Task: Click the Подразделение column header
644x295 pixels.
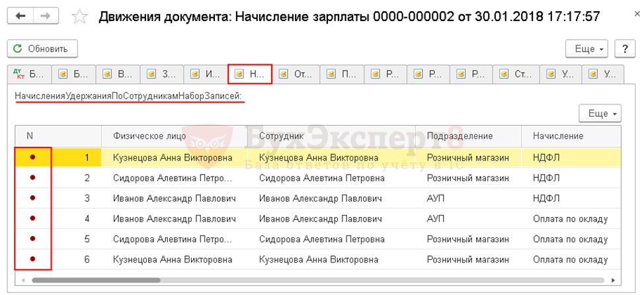Action: [460, 136]
